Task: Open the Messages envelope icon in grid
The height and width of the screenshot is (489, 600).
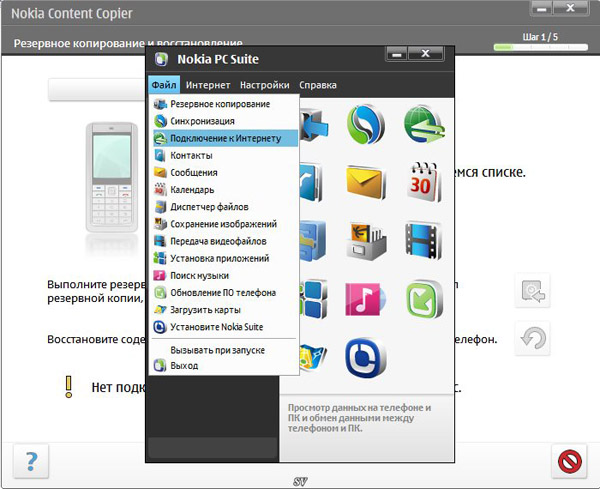Action: pyautogui.click(x=366, y=182)
